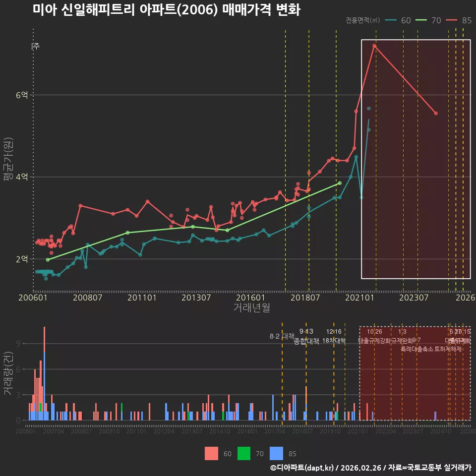Click the highest teal point near 5.7억

point(368,109)
